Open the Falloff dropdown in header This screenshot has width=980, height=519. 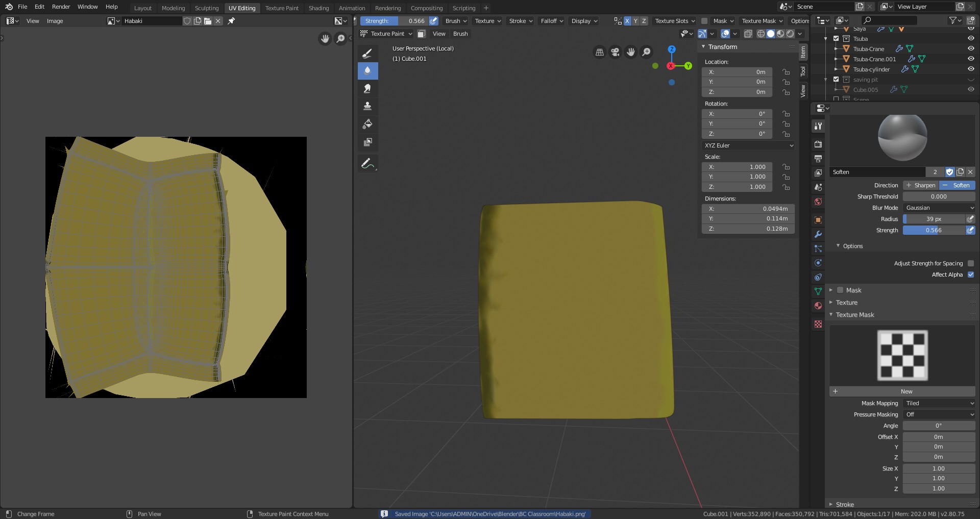(x=552, y=21)
